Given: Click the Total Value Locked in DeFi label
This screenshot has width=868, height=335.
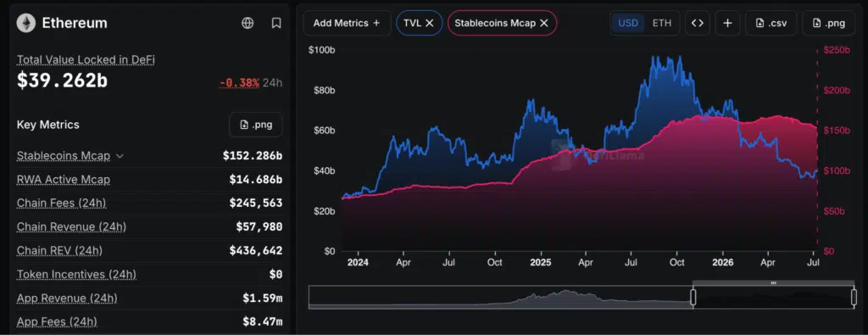Looking at the screenshot, I should click(86, 59).
